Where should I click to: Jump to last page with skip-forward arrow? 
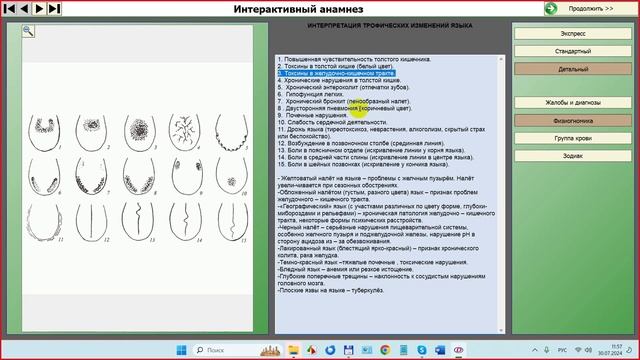pos(54,9)
